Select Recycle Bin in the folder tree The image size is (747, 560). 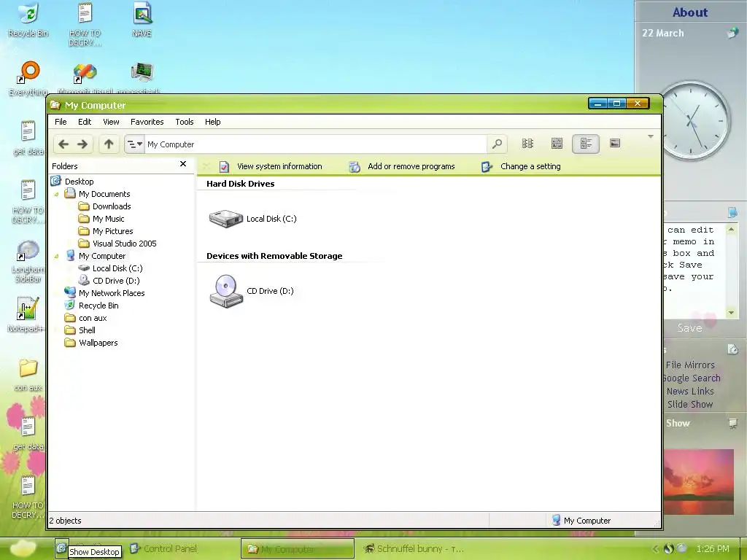pyautogui.click(x=98, y=306)
